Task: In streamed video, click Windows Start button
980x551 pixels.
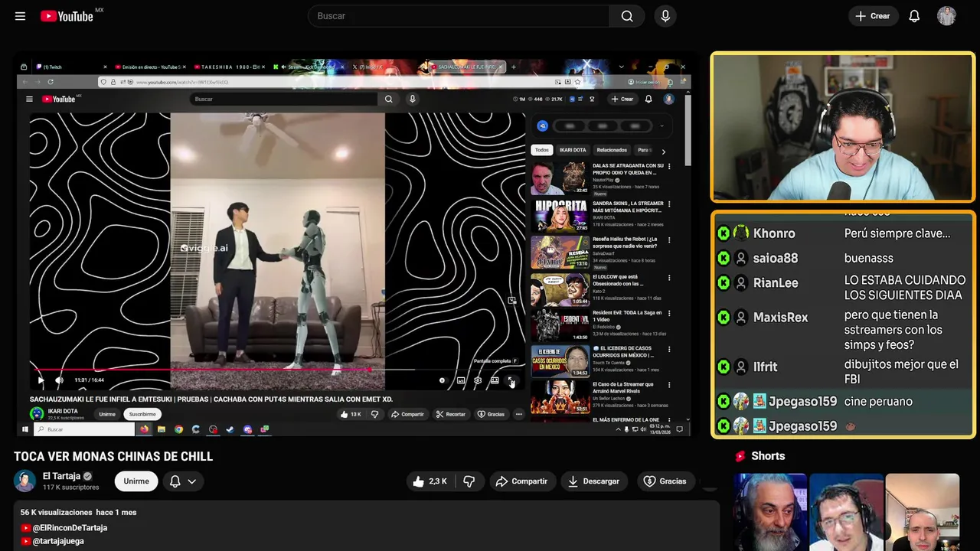Action: (x=24, y=429)
